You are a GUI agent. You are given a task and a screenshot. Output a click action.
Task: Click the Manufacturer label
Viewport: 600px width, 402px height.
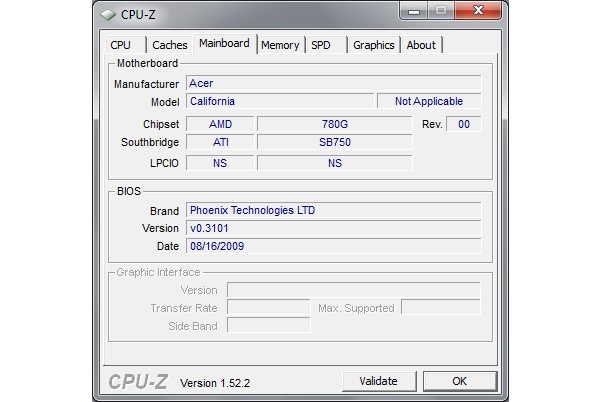tap(146, 84)
